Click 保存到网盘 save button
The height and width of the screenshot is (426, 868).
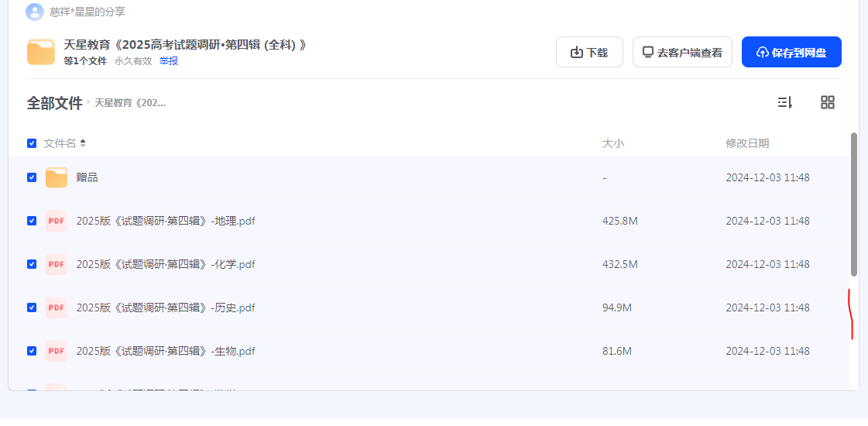[791, 52]
